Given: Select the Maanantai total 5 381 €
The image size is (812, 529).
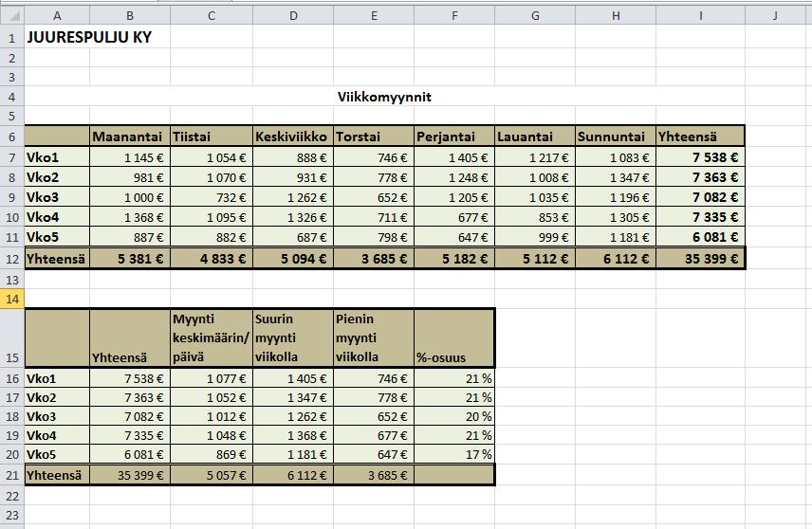Looking at the screenshot, I should (129, 258).
